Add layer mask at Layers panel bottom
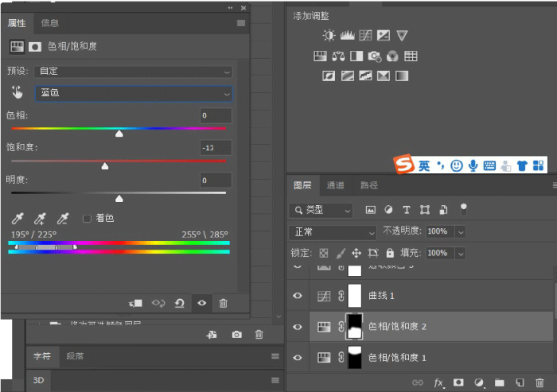Viewport: 557px width, 392px height. (x=458, y=382)
